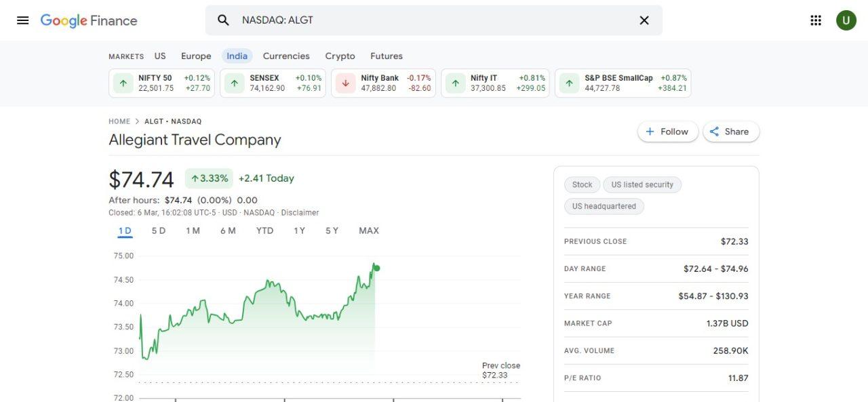Switch chart to MAX range

(x=369, y=231)
